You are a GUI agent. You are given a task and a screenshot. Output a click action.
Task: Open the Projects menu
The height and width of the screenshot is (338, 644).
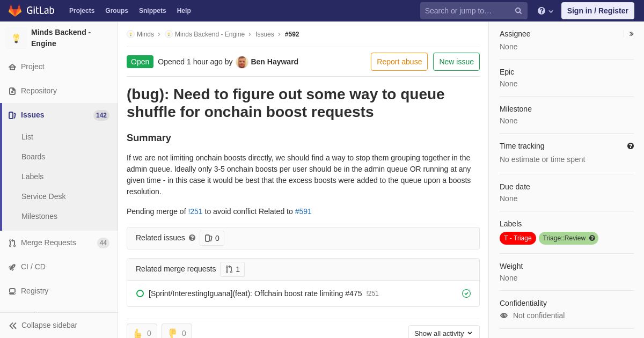(82, 11)
